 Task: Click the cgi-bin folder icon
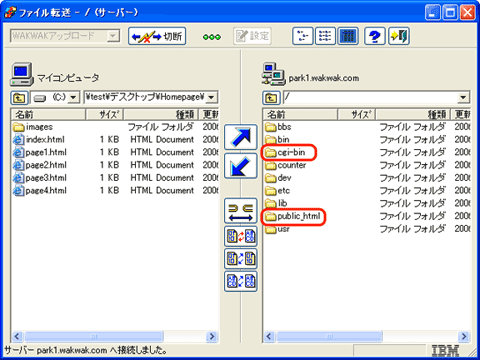point(270,153)
